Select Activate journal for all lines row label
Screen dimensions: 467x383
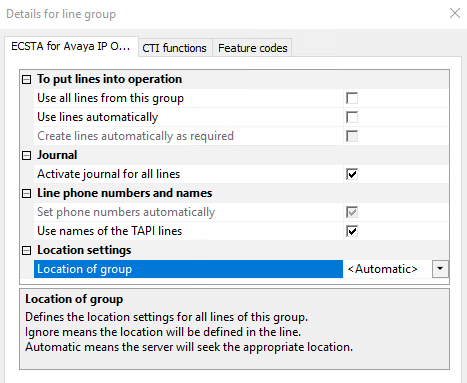click(108, 174)
